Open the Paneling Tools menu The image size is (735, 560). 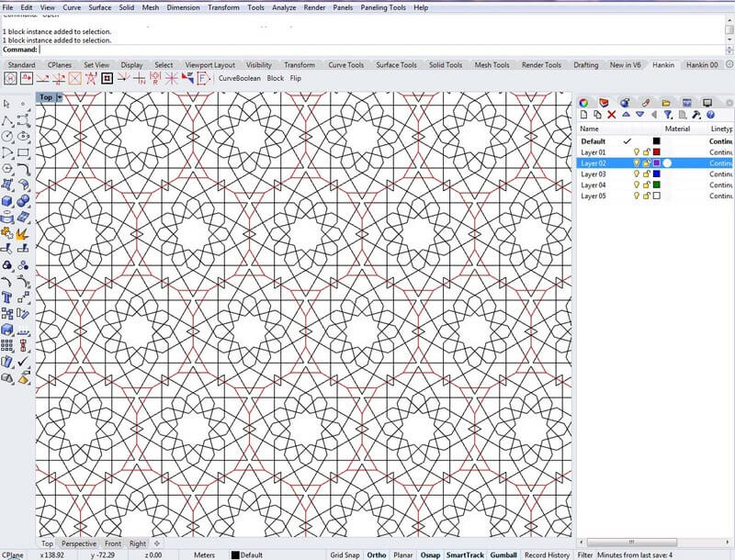(384, 7)
